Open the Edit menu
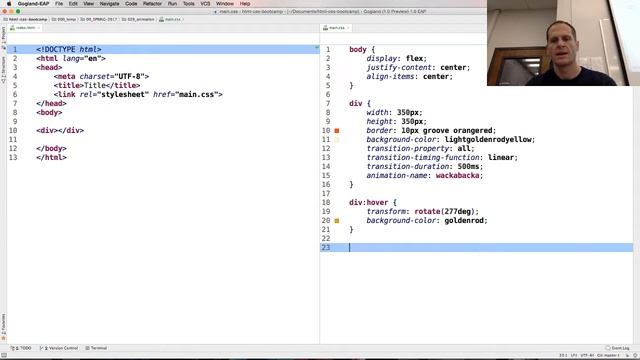The width and height of the screenshot is (640, 360). point(73,4)
